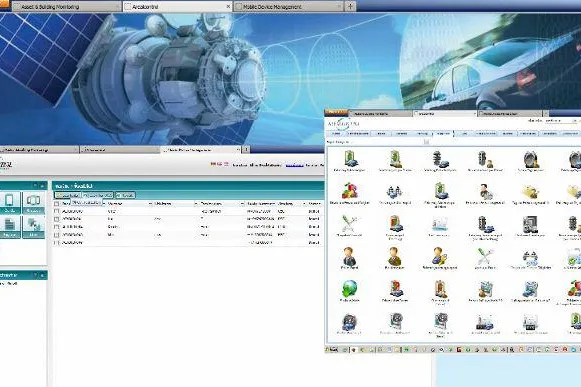
Task: Open new tab with plus in lower-left window
Action: 246,150
